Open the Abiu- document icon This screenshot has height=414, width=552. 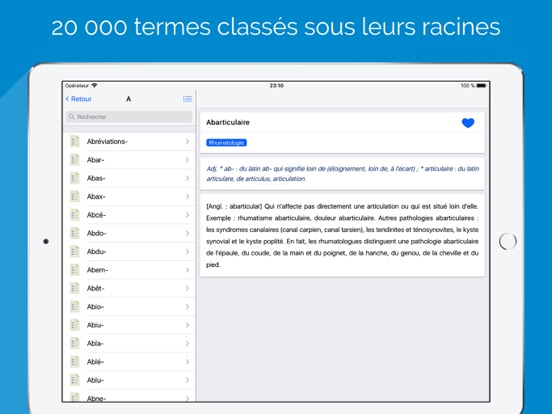coord(75,325)
